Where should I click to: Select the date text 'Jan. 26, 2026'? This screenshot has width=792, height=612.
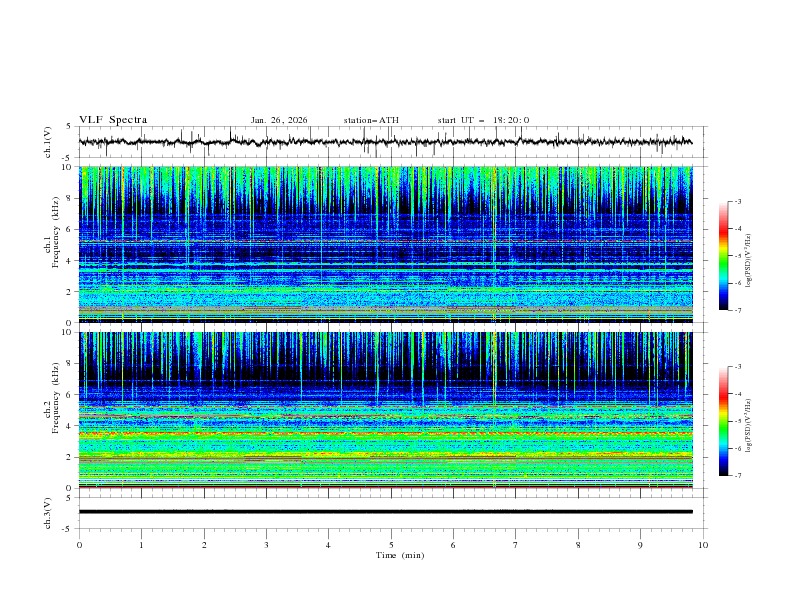click(279, 120)
